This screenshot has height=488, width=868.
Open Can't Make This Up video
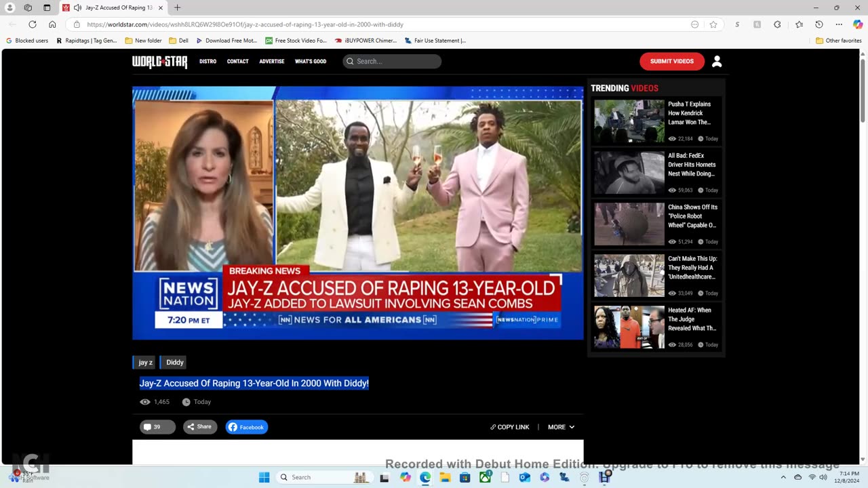click(x=629, y=276)
